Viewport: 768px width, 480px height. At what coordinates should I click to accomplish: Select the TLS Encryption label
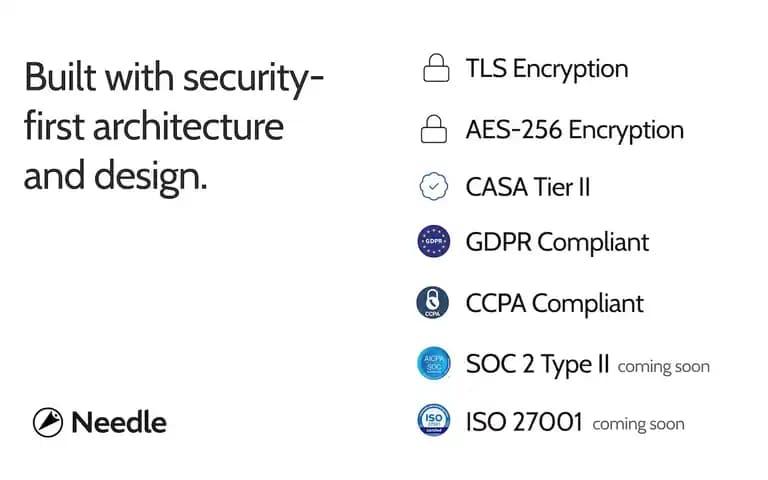click(x=547, y=69)
